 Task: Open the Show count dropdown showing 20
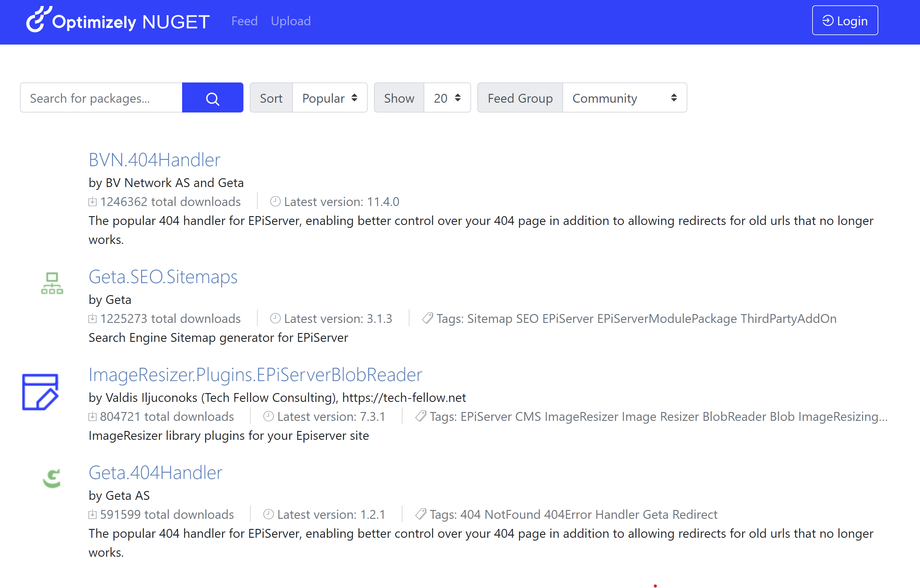point(447,98)
